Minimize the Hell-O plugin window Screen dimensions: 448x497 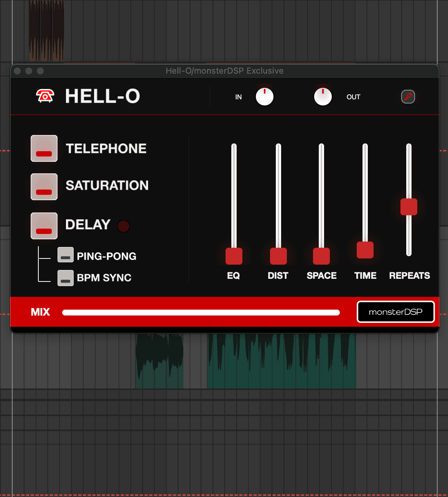pos(29,71)
